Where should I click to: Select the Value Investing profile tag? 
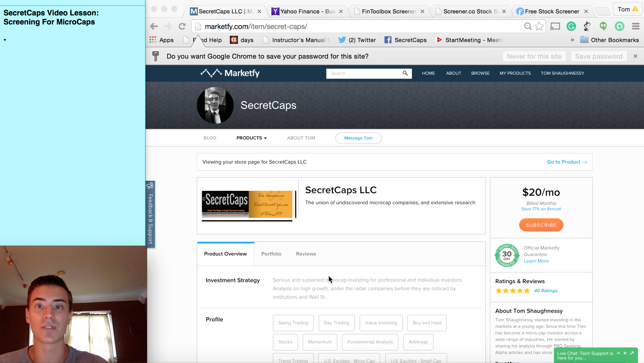pyautogui.click(x=381, y=323)
